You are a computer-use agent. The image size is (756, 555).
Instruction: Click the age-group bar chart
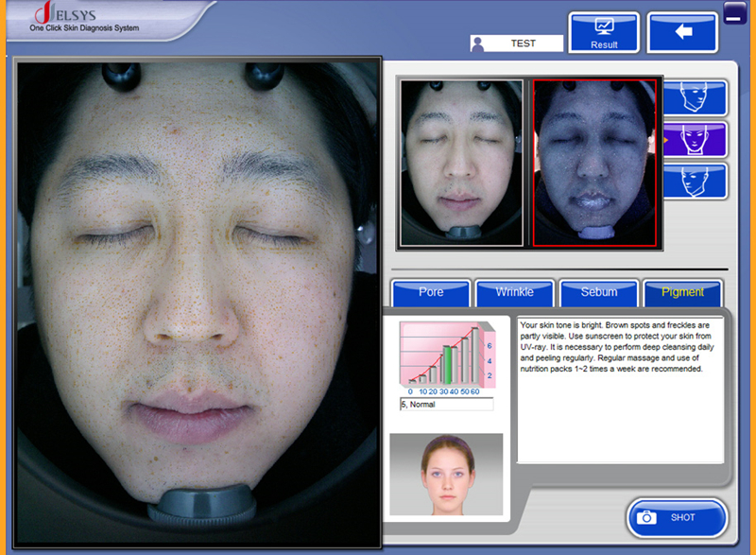446,357
